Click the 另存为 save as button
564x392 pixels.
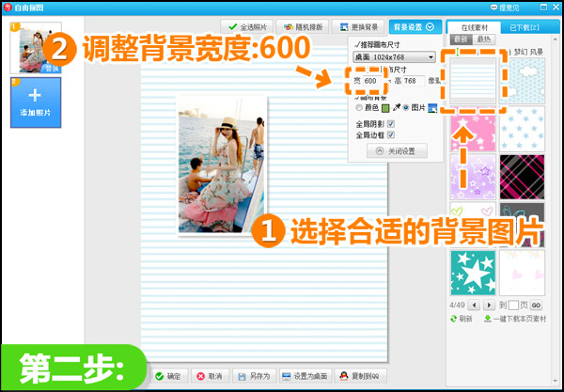pyautogui.click(x=255, y=376)
